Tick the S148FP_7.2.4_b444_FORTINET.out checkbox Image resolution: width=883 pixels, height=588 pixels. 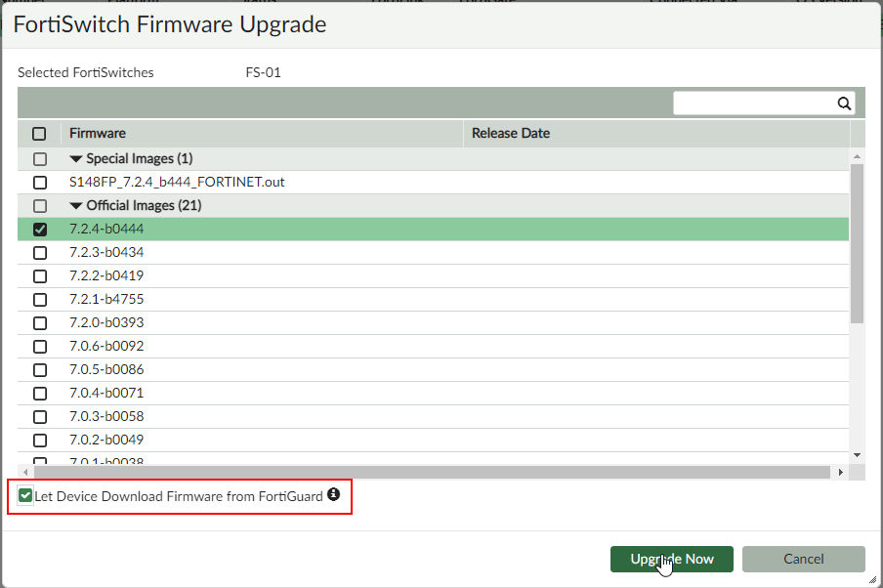tap(39, 183)
